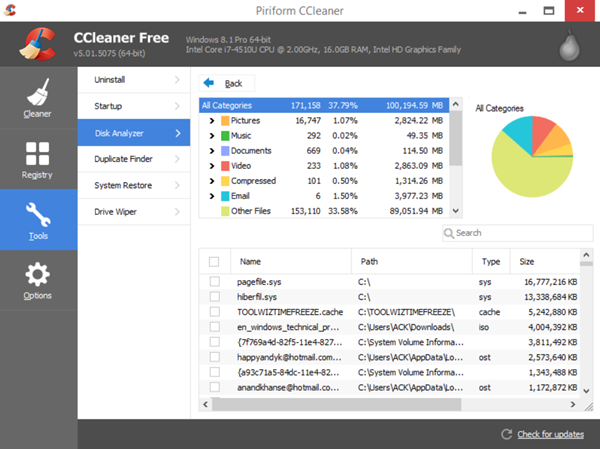This screenshot has width=600, height=449.
Task: Click the All Categories pie chart
Action: [532, 157]
